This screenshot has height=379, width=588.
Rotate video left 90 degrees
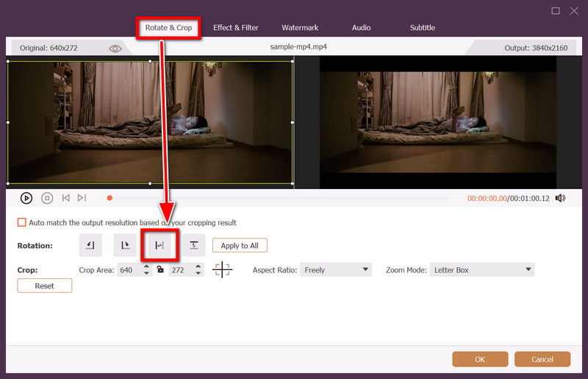click(90, 245)
